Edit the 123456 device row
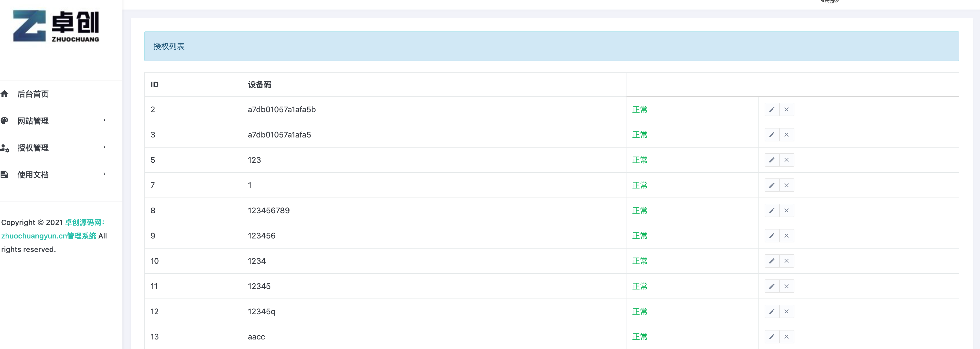 coord(772,236)
